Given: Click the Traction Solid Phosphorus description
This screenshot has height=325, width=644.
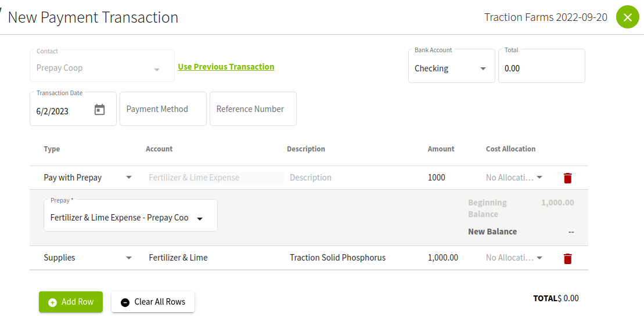Looking at the screenshot, I should (x=337, y=258).
